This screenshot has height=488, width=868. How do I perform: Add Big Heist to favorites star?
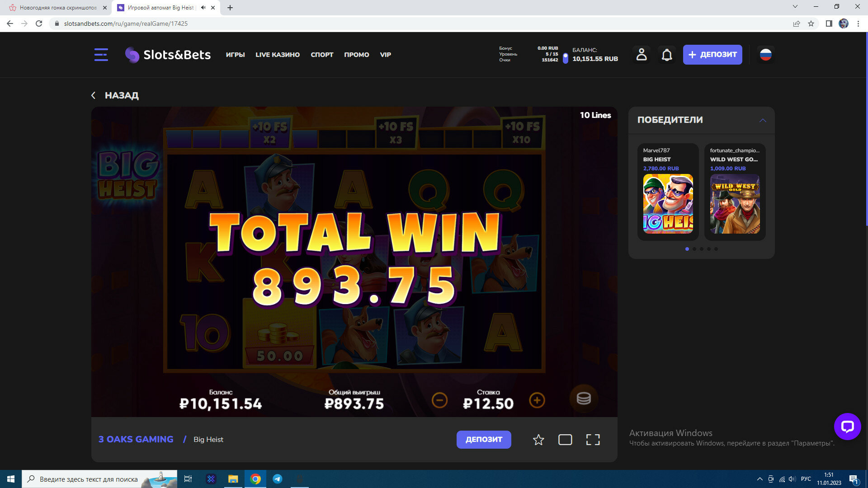click(538, 440)
